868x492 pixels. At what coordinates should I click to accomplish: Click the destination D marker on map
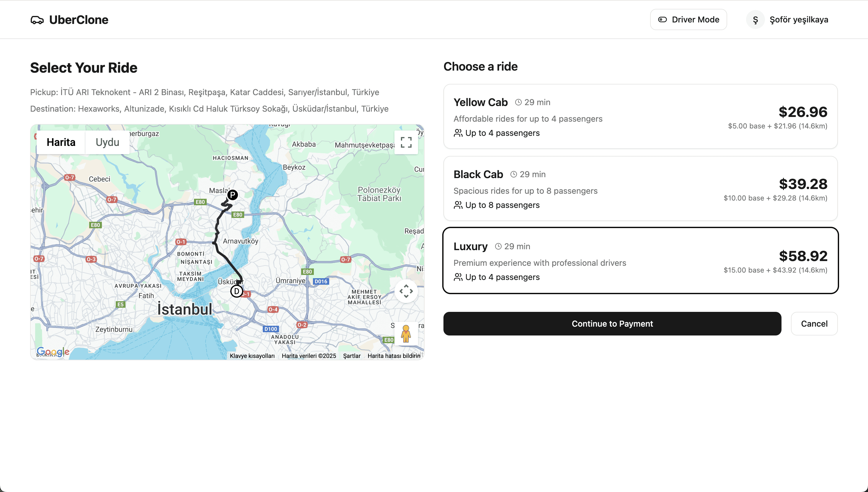[236, 291]
